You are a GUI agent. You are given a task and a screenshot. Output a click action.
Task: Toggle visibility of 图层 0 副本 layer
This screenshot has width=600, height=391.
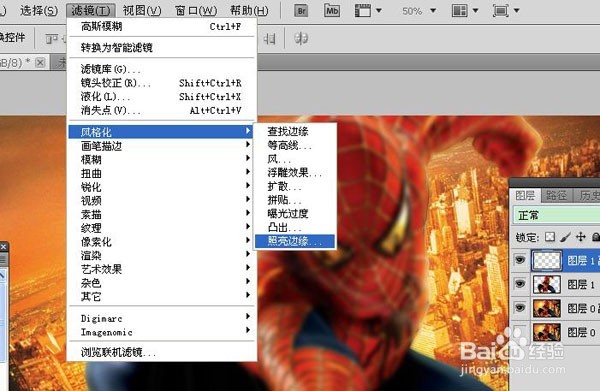pyautogui.click(x=520, y=308)
